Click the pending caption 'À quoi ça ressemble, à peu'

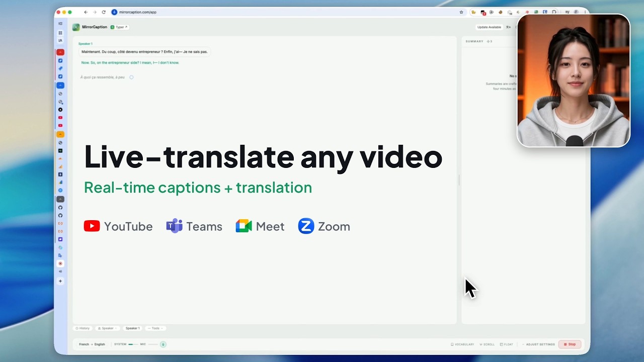tap(103, 77)
